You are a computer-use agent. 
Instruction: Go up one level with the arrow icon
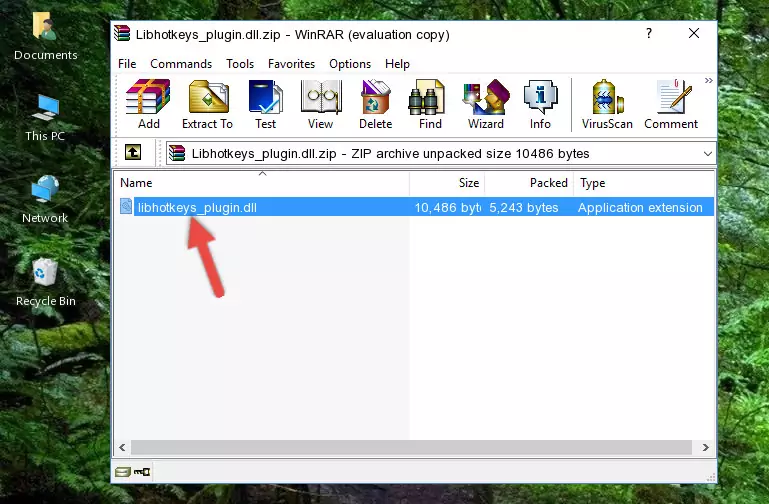coord(133,152)
